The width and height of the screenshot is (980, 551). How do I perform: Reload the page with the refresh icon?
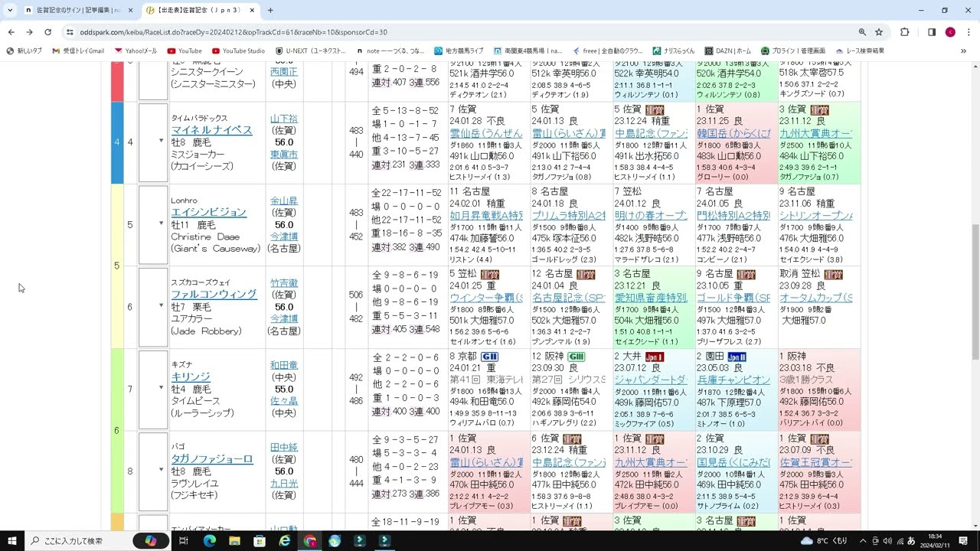[47, 33]
